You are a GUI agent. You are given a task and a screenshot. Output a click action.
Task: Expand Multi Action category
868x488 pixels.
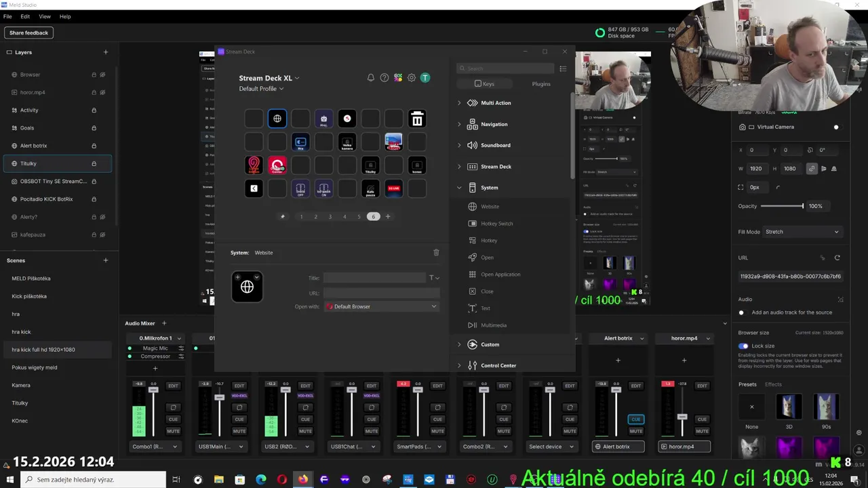tap(459, 103)
